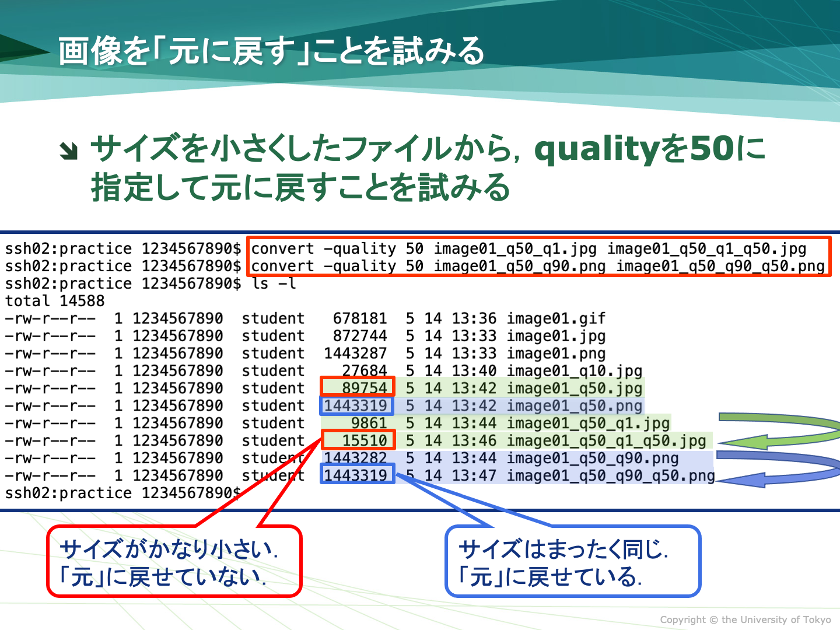This screenshot has height=630, width=840.
Task: Click the slide title 画像を「元に戻す」ことを試みる
Action: click(x=271, y=51)
